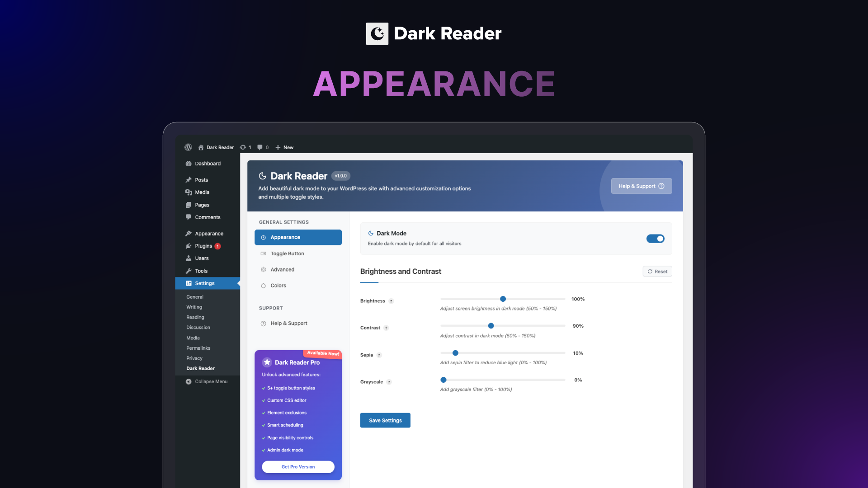Screen dimensions: 868x488
Task: Click the Collapse Menu arrow icon
Action: 189,382
